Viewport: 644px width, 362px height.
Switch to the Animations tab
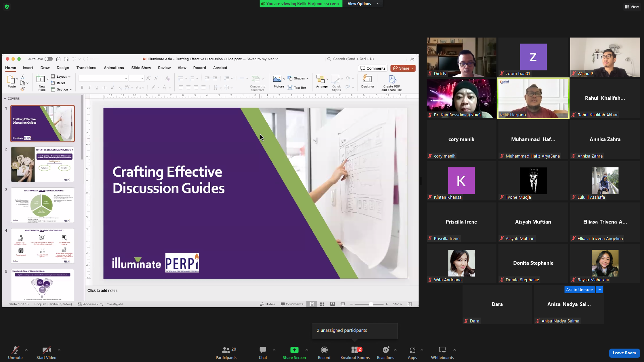coord(114,68)
